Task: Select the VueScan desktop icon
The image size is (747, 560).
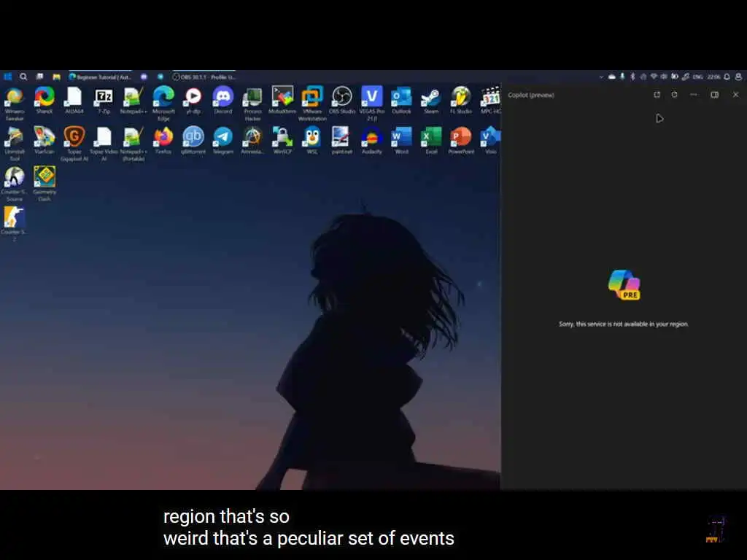Action: pyautogui.click(x=44, y=141)
